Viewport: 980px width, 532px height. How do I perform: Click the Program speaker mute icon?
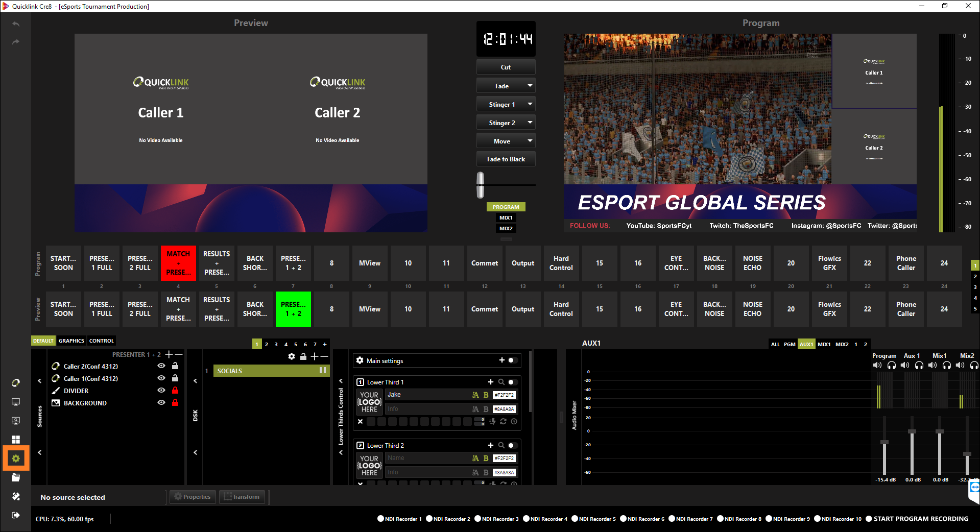click(877, 365)
